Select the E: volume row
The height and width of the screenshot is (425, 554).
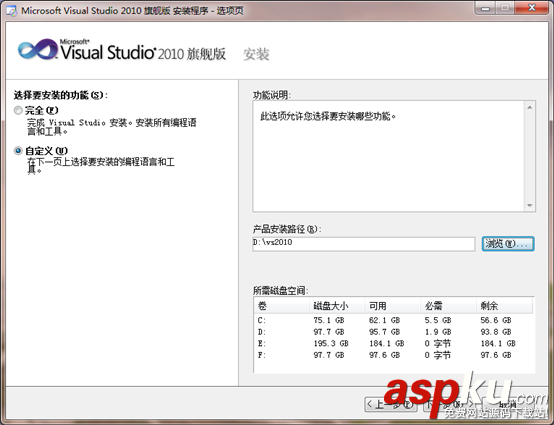(394, 343)
